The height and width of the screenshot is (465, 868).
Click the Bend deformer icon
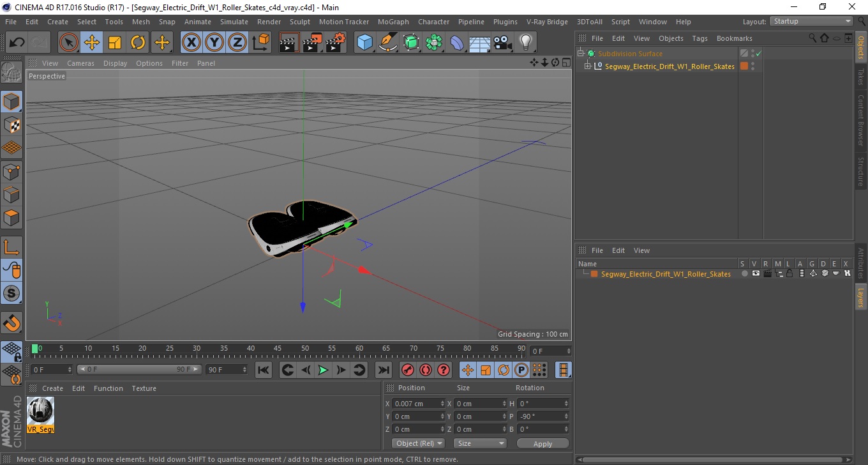coord(457,43)
